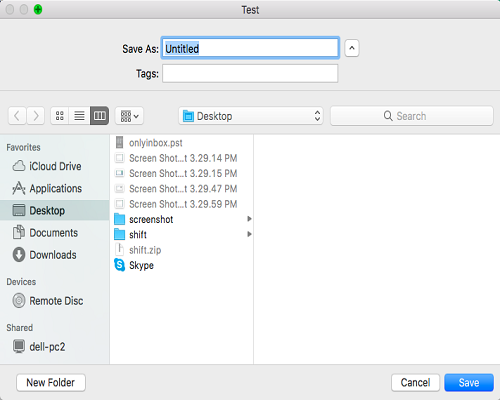
Task: Open Documents in the sidebar
Action: point(54,233)
